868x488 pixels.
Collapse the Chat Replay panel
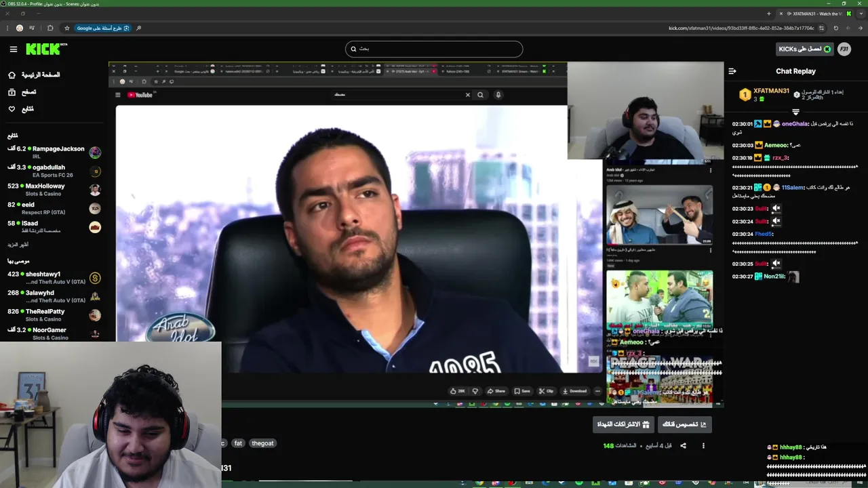click(x=732, y=71)
